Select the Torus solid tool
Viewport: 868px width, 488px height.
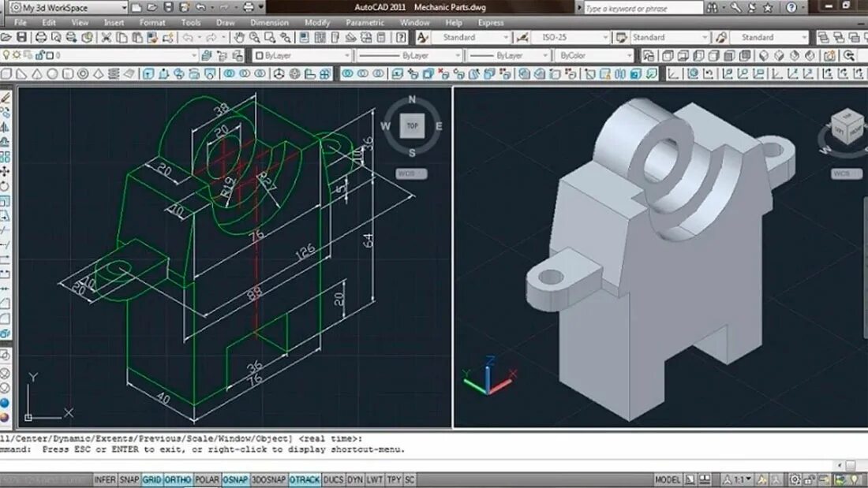83,73
